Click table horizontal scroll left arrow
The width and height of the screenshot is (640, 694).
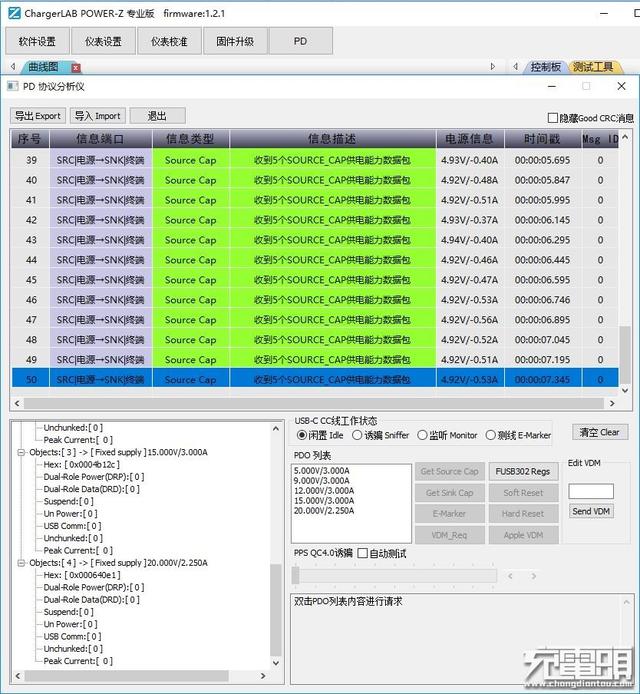pos(17,403)
